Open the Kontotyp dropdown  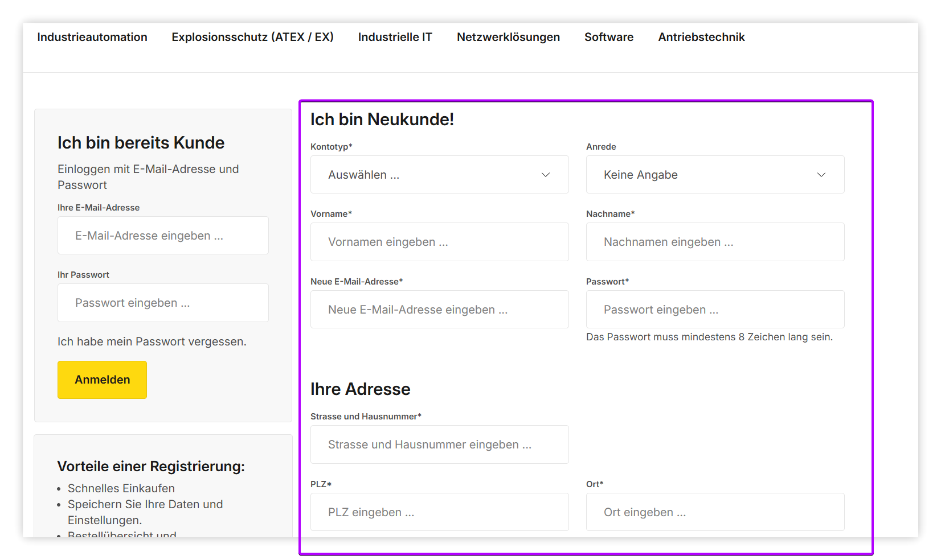click(x=439, y=175)
